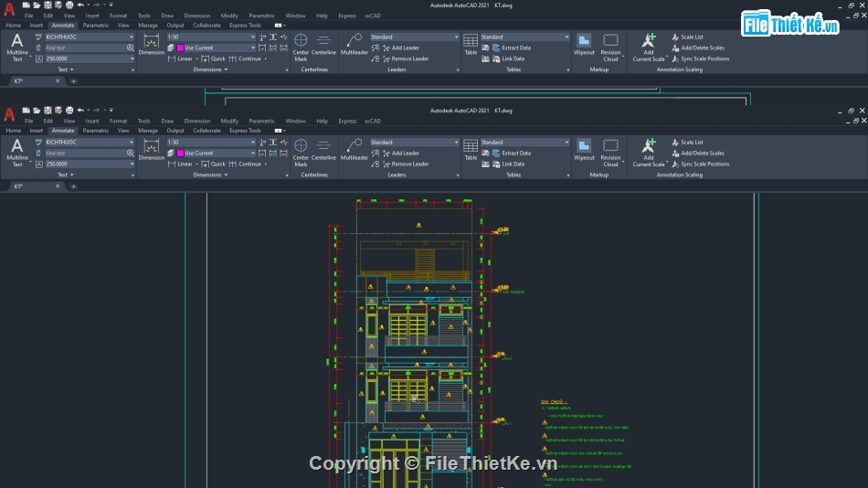Click Sync Scale Positions in lower ribbon
Image resolution: width=868 pixels, height=488 pixels.
700,164
